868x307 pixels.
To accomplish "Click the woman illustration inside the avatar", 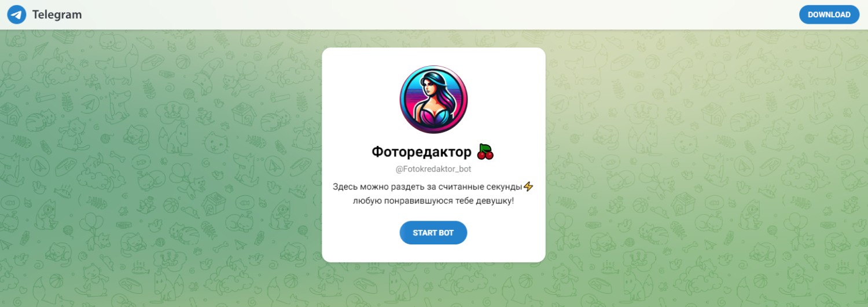I will click(x=433, y=103).
